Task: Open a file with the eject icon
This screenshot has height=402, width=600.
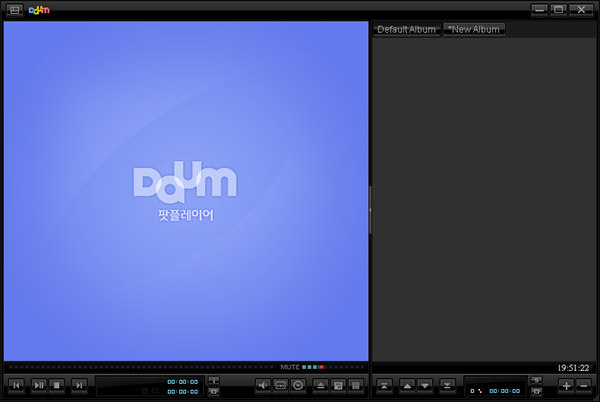Action: pyautogui.click(x=321, y=385)
